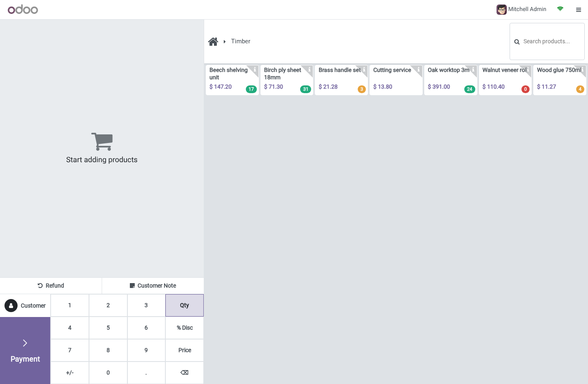
Task: Click the search magnifier icon
Action: click(x=517, y=42)
